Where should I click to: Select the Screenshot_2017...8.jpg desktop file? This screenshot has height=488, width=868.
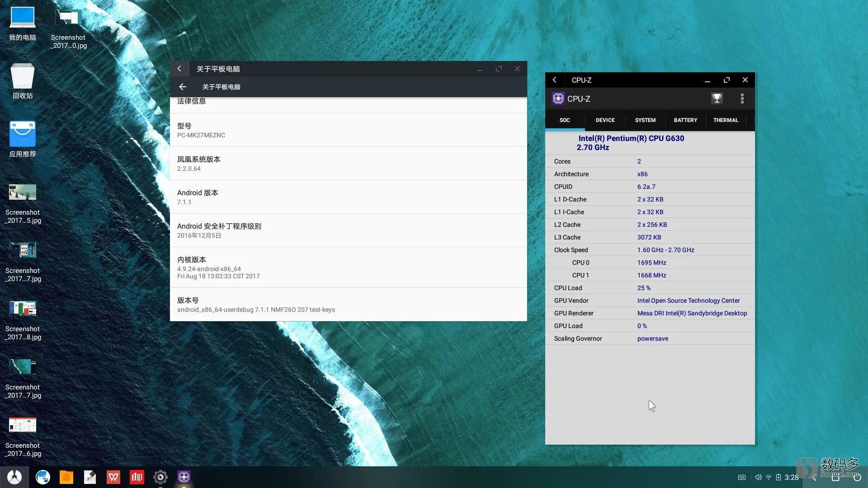click(x=23, y=320)
